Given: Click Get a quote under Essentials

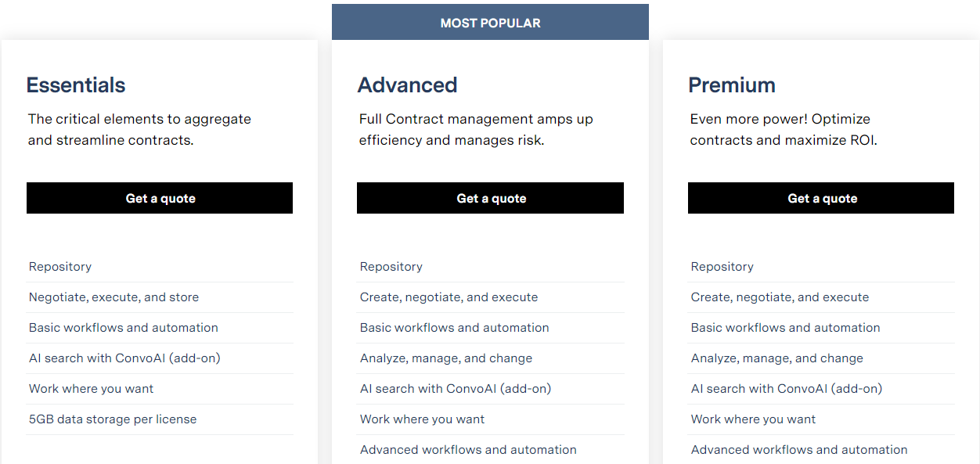Looking at the screenshot, I should point(160,198).
